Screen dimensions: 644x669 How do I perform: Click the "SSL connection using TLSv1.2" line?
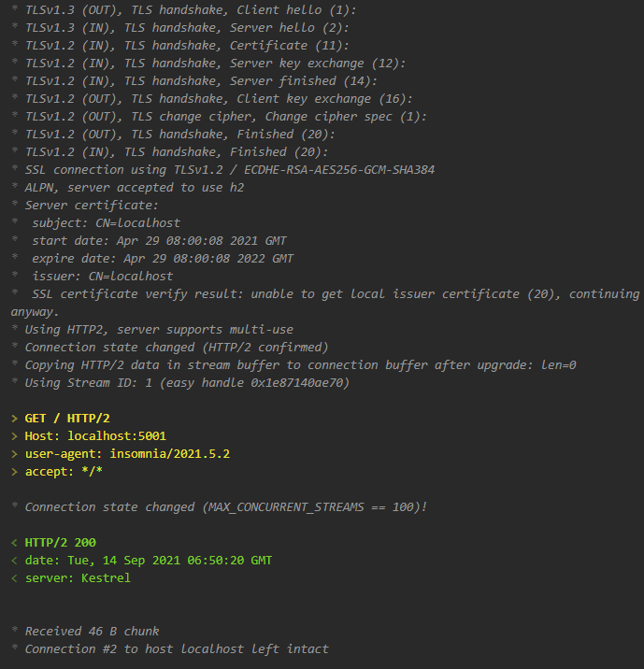(229, 170)
